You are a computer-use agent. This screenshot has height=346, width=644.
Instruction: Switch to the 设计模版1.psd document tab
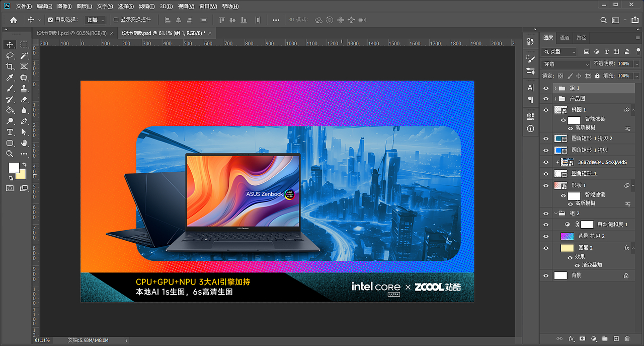click(75, 33)
